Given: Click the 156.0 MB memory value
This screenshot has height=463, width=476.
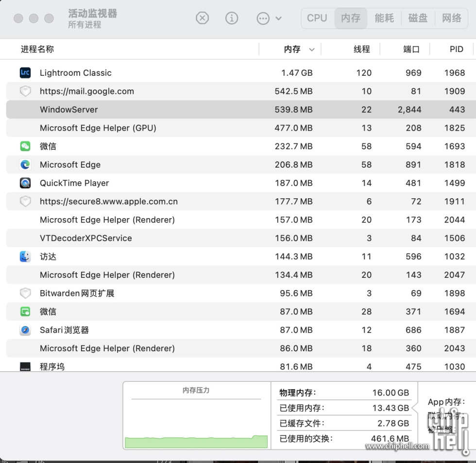Looking at the screenshot, I should click(293, 238).
